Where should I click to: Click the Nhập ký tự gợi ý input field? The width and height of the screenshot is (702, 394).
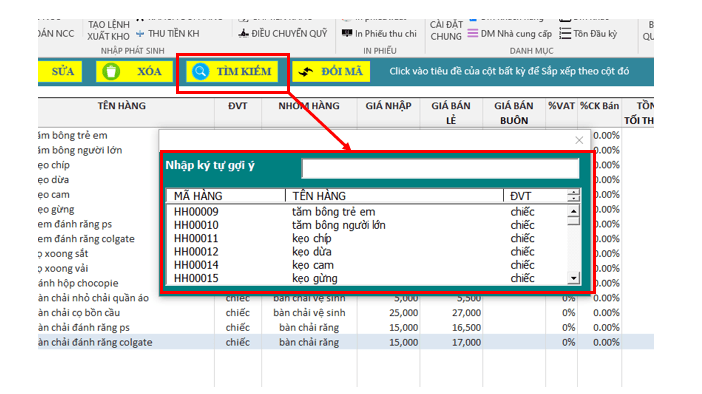(x=441, y=168)
